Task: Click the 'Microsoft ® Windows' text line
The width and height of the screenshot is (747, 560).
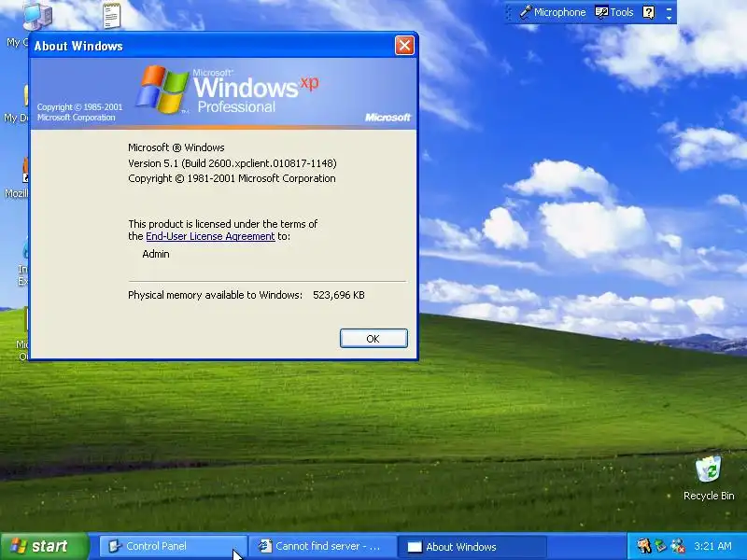Action: 176,147
